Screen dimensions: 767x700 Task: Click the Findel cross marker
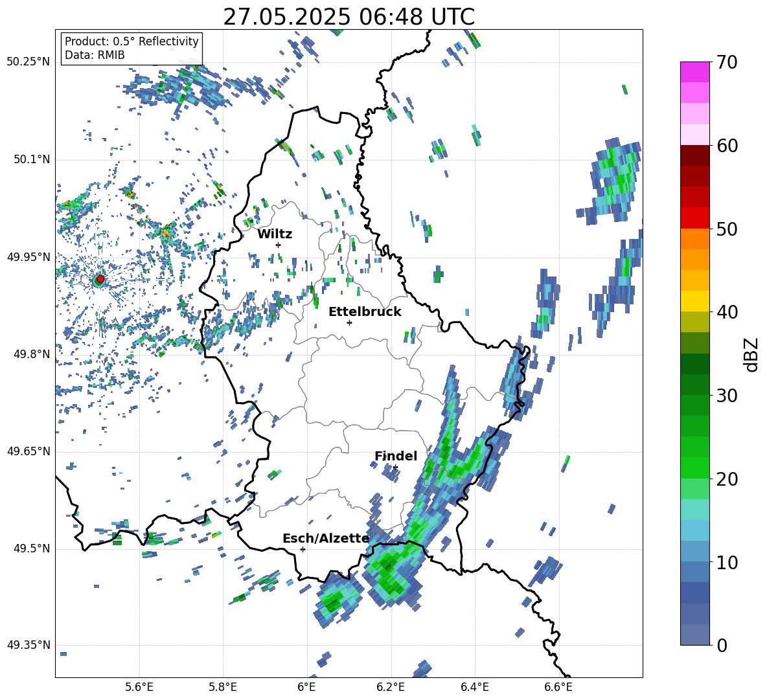point(395,468)
